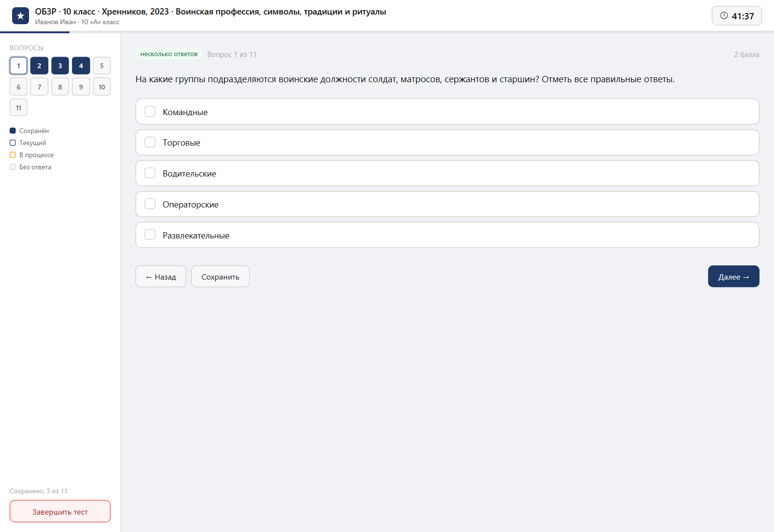
Task: Click the 'Без ответа' legend entry
Action: pos(30,167)
